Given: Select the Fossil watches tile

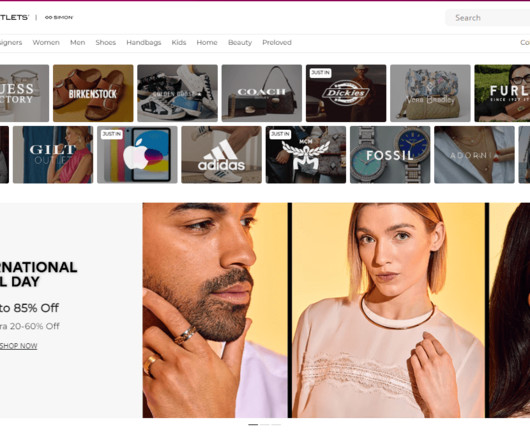Looking at the screenshot, I should click(x=390, y=155).
